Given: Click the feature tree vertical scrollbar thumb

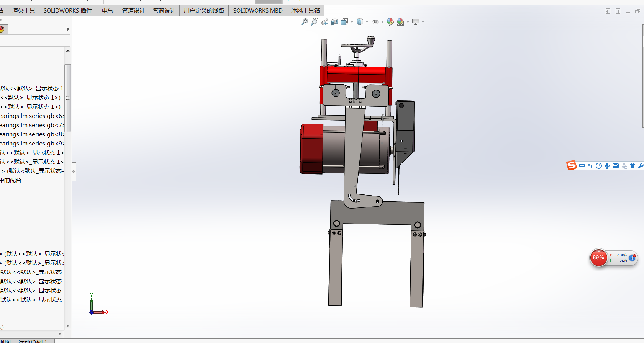Looking at the screenshot, I should point(68,98).
